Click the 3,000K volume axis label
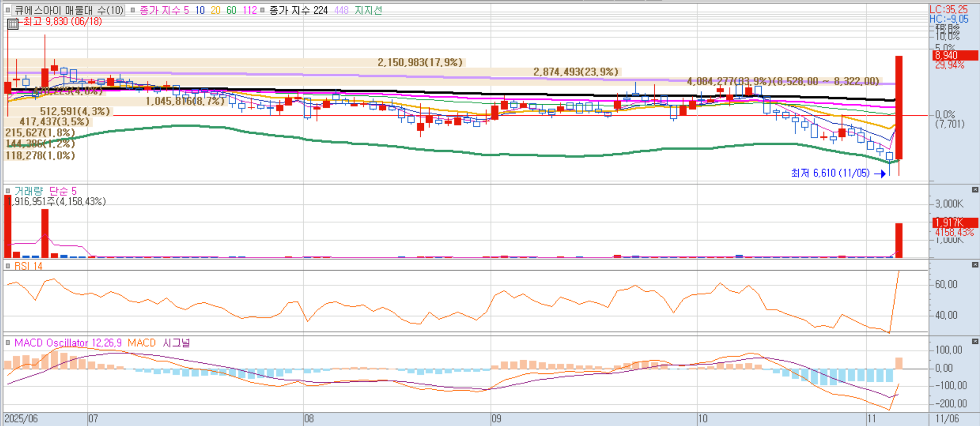The image size is (980, 426). click(x=949, y=204)
